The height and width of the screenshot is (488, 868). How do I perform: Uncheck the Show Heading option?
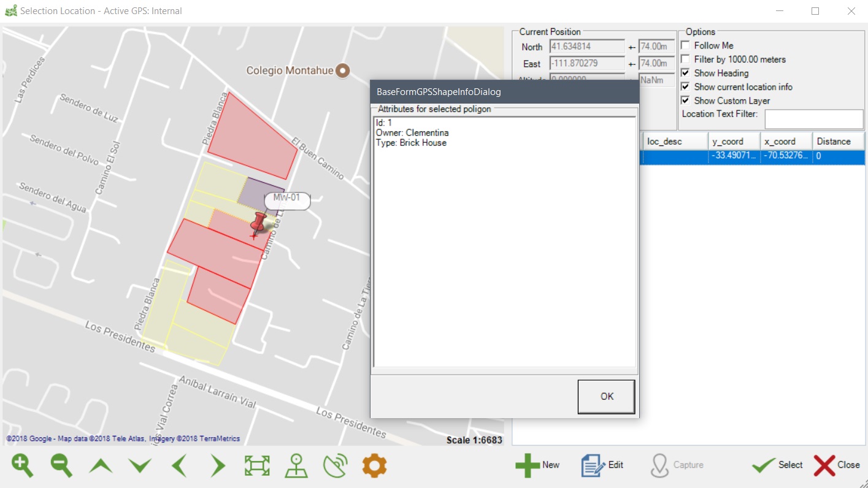[x=685, y=73]
